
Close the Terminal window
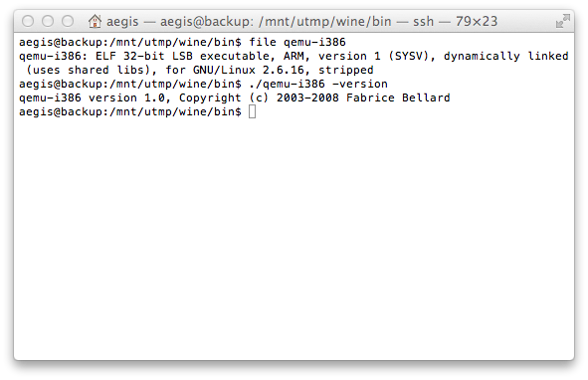pos(28,21)
